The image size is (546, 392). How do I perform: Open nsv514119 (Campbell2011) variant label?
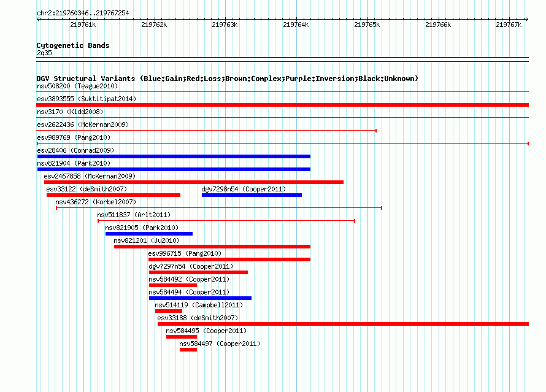click(199, 305)
